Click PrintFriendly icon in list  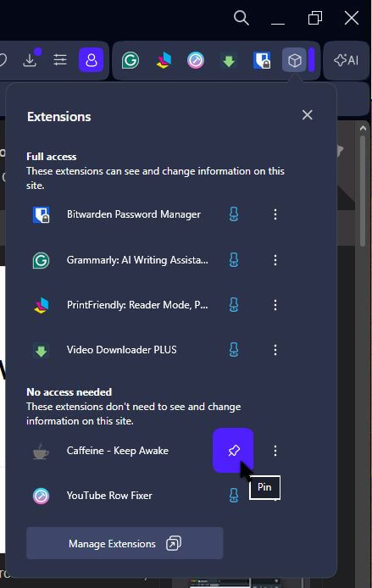pyautogui.click(x=42, y=305)
